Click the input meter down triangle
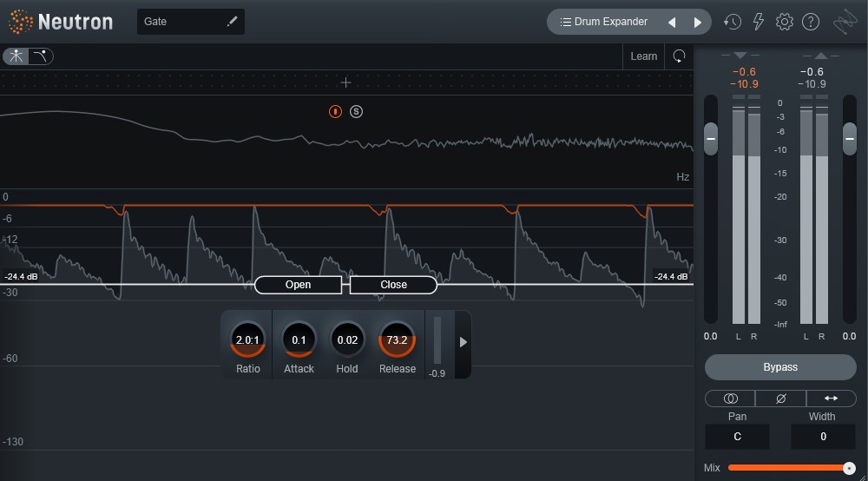This screenshot has height=481, width=868. click(740, 56)
